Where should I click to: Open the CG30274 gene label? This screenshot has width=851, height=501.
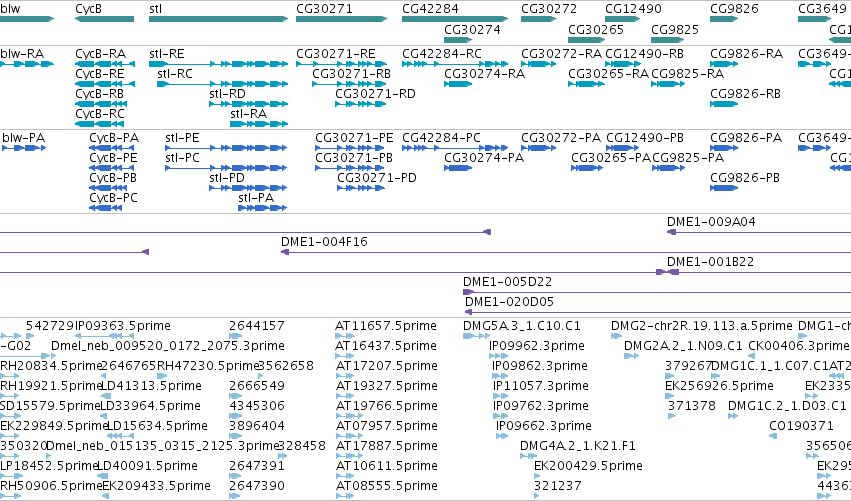point(472,29)
